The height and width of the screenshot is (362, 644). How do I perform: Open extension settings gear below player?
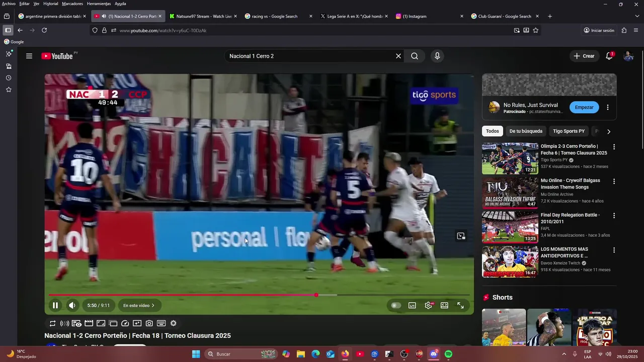[x=174, y=323]
